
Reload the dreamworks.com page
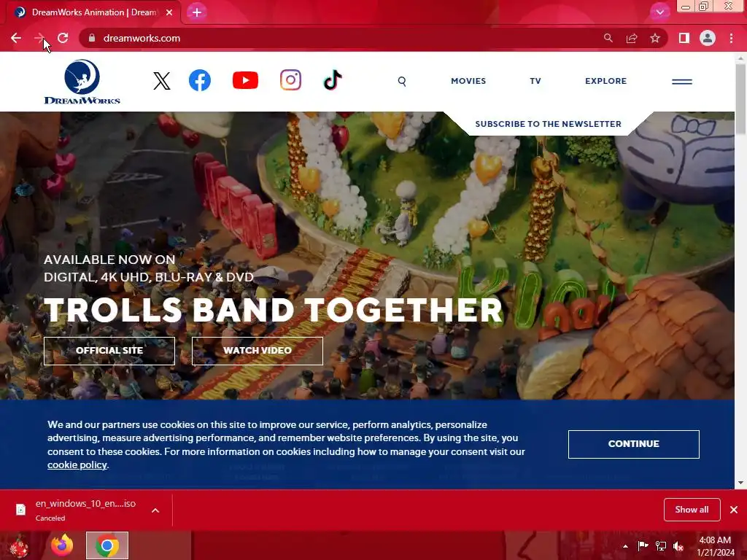pos(63,38)
